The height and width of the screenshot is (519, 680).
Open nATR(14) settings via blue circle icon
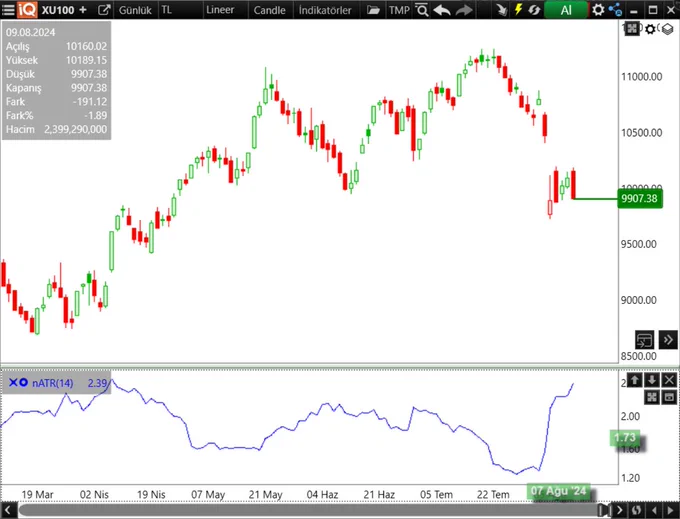(23, 382)
